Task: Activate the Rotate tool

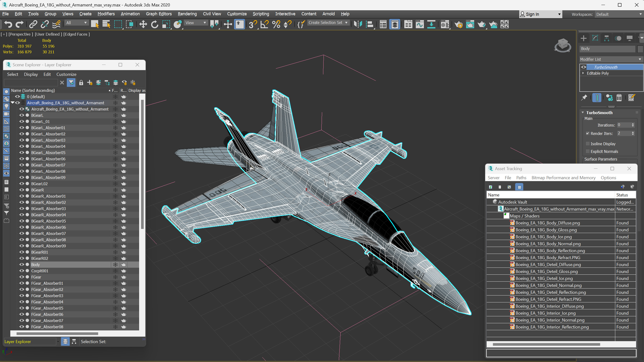Action: pos(154,24)
